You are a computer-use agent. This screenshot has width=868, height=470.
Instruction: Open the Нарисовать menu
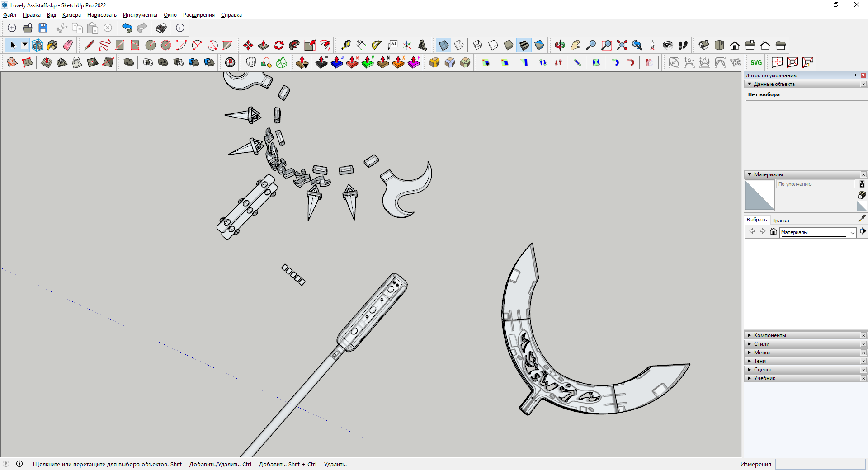[102, 15]
